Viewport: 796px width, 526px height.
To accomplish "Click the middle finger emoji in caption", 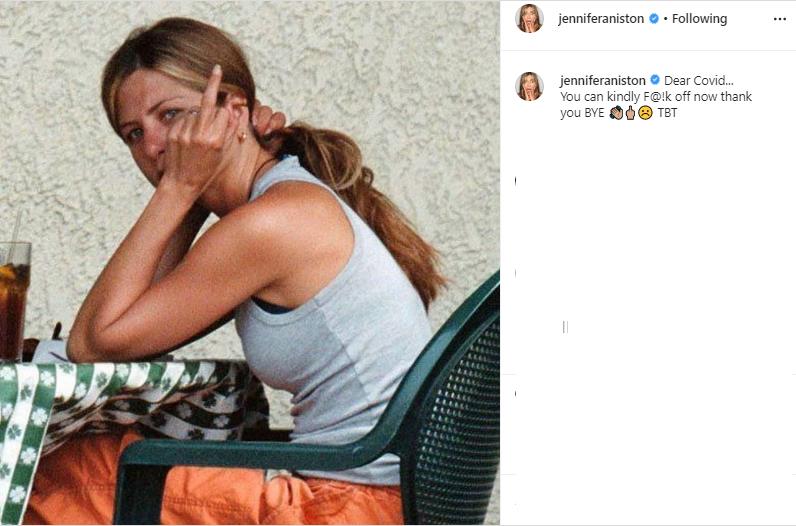I will 630,114.
